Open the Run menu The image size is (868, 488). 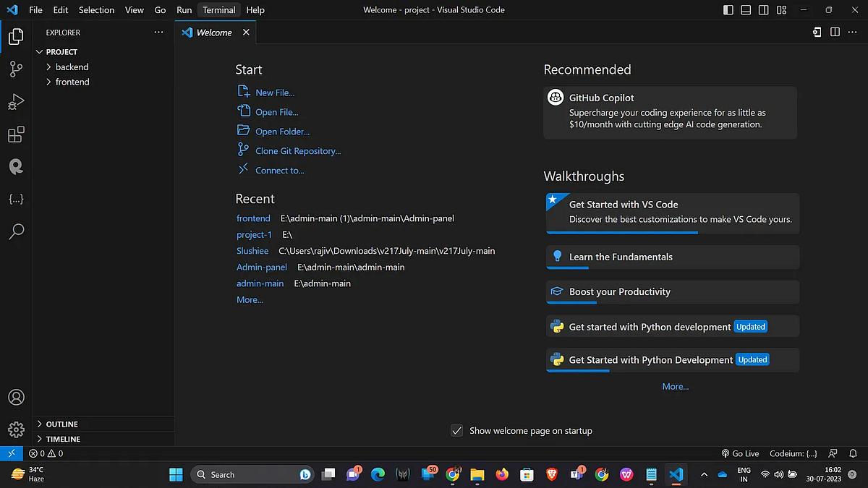click(184, 10)
